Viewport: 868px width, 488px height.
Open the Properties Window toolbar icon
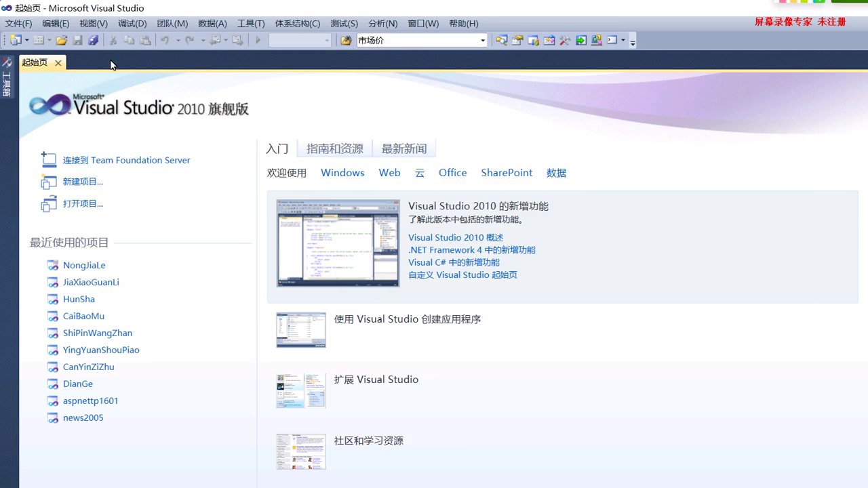517,41
